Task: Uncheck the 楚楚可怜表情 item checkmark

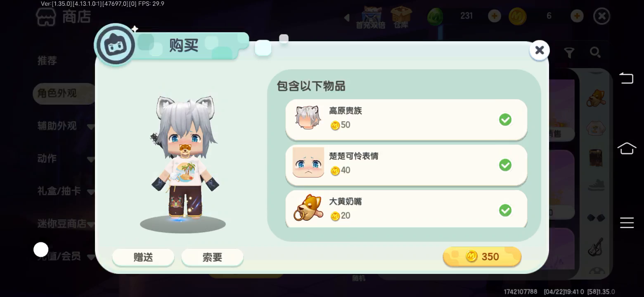Action: point(505,165)
